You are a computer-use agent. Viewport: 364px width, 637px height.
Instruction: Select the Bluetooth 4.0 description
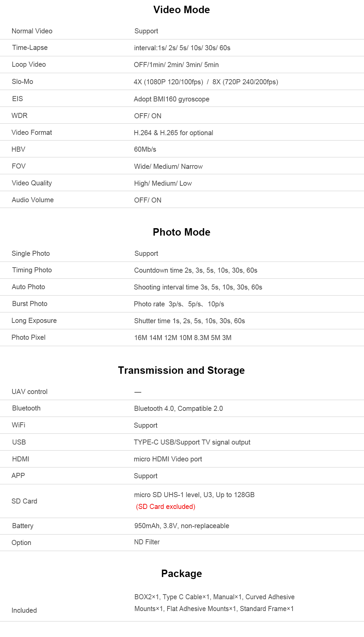pos(179,408)
